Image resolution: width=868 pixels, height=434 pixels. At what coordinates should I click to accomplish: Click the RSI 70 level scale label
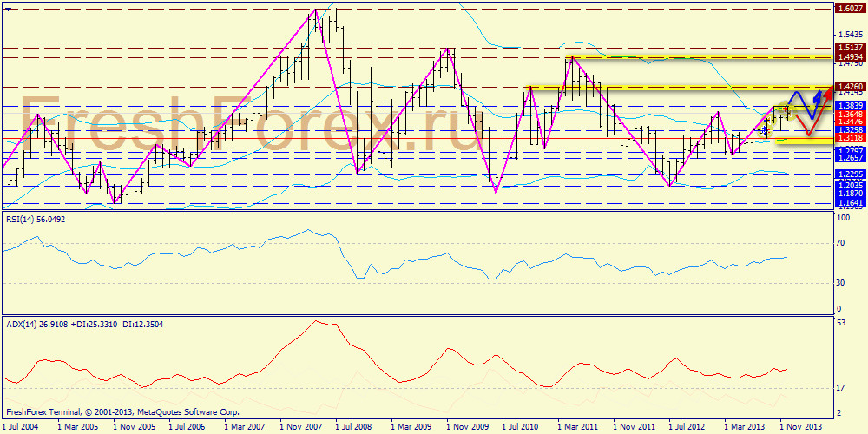coord(840,243)
